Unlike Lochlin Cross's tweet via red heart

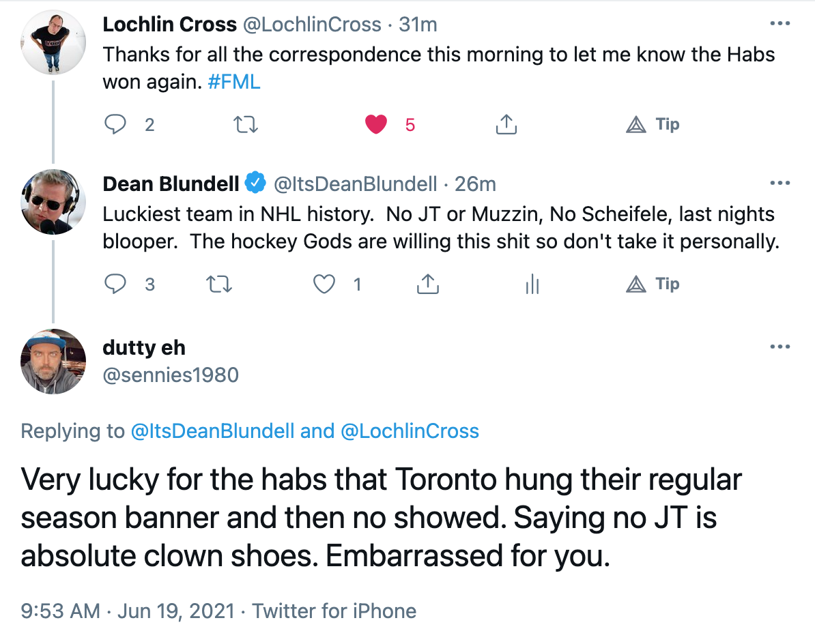pyautogui.click(x=376, y=125)
